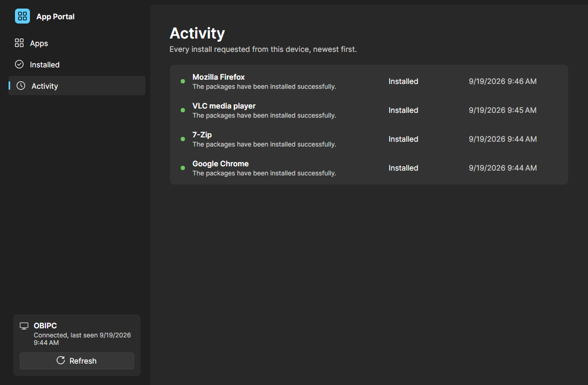Click the success message under VLC media player

(x=265, y=115)
